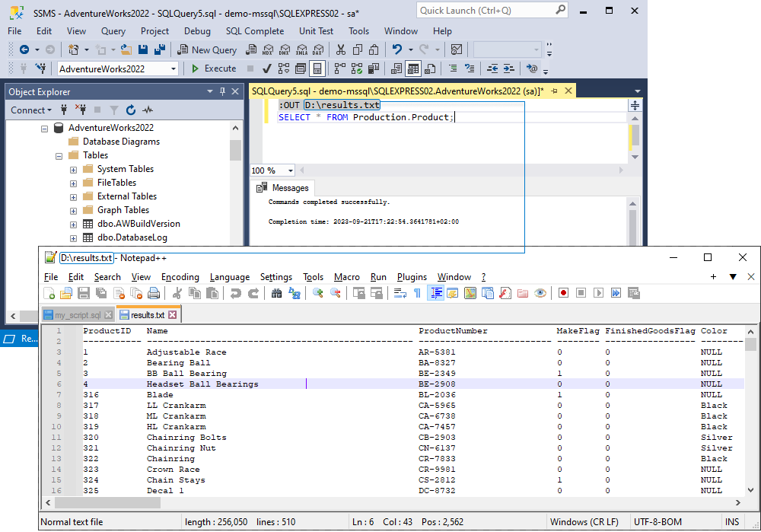Select the Messages tab
The width and height of the screenshot is (761, 532).
(283, 188)
